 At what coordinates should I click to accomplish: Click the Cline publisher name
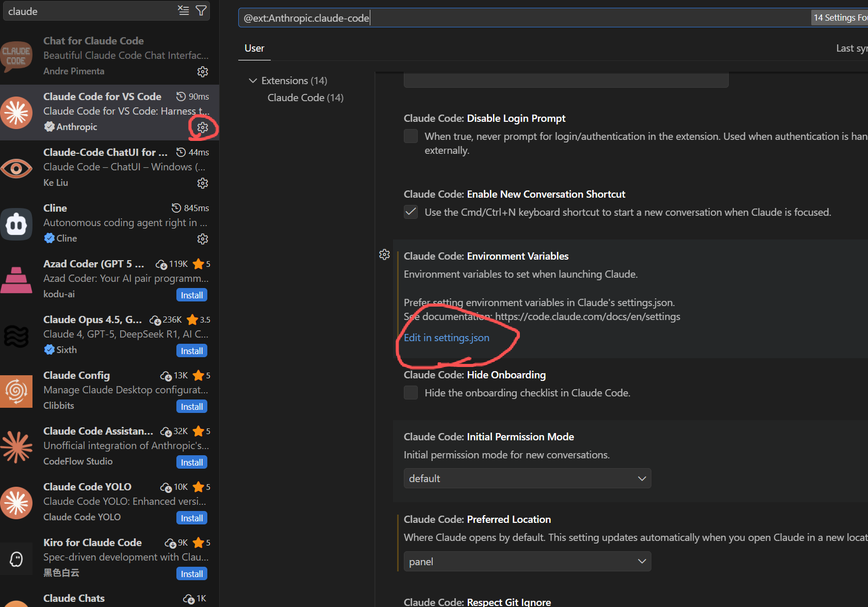[x=67, y=238]
